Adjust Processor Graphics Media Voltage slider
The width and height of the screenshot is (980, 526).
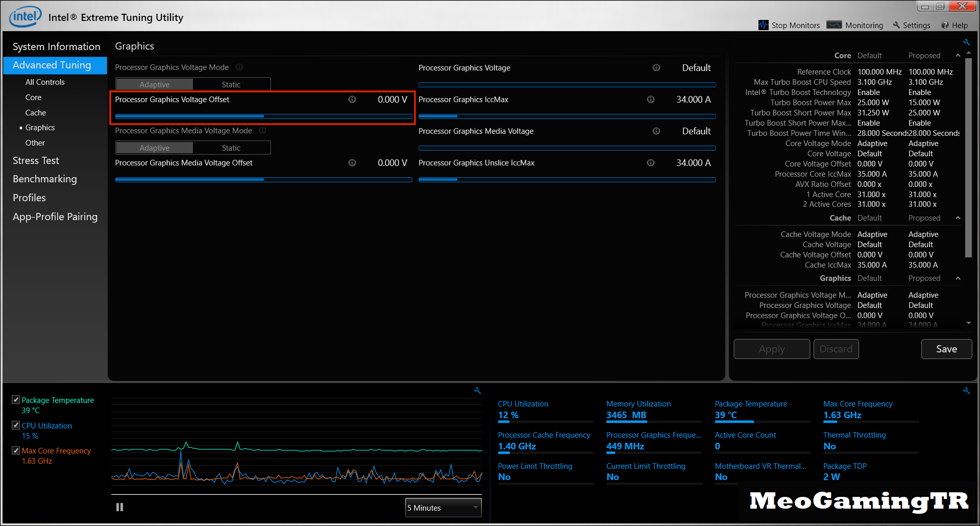[x=567, y=148]
